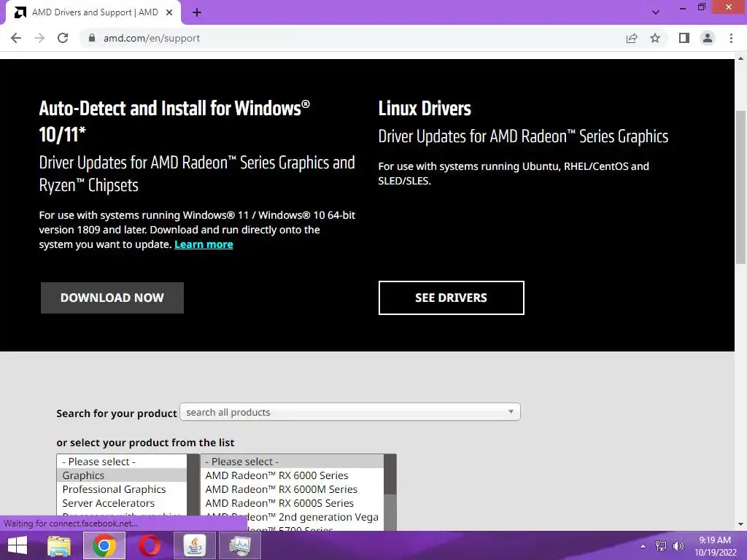Open the network tray icon
This screenshot has height=560, width=747.
tap(661, 546)
